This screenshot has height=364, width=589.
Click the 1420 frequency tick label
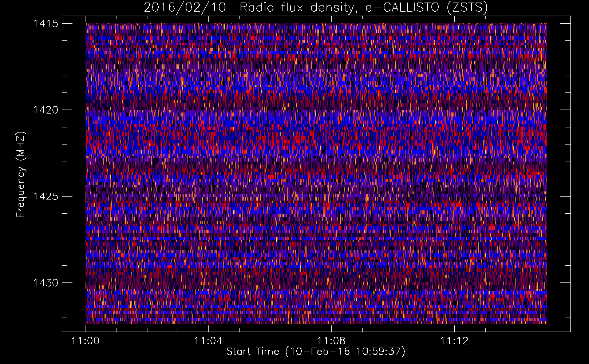[x=46, y=110]
